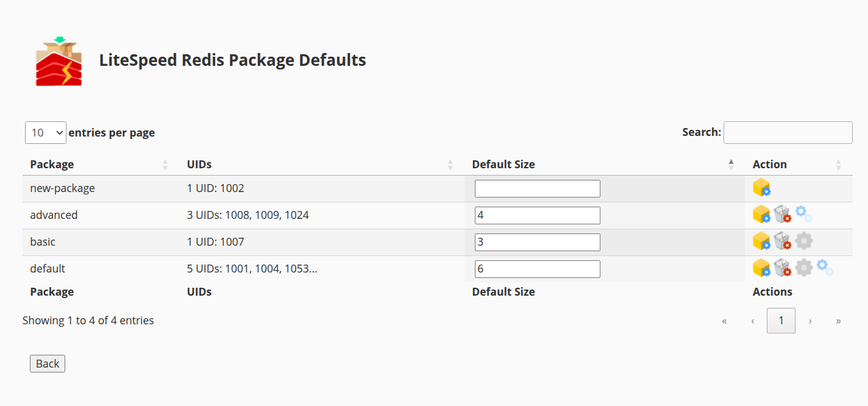868x406 pixels.
Task: Select page 1 in pagination
Action: [x=781, y=320]
